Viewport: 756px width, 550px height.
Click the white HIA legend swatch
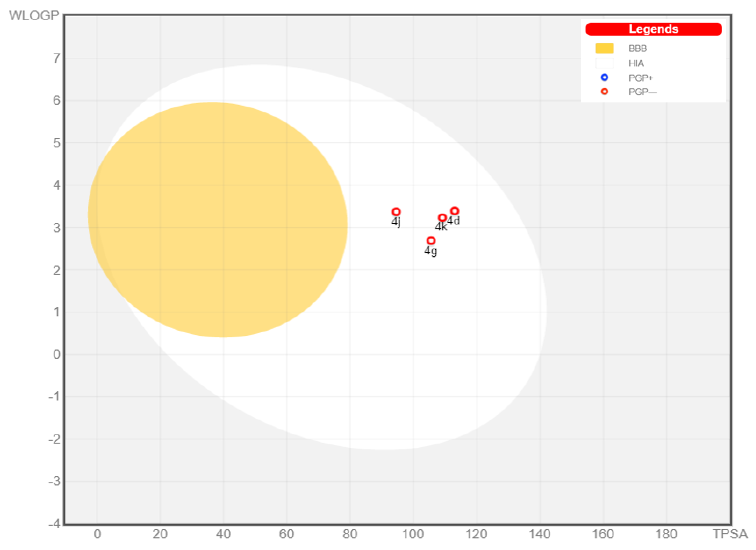click(604, 63)
